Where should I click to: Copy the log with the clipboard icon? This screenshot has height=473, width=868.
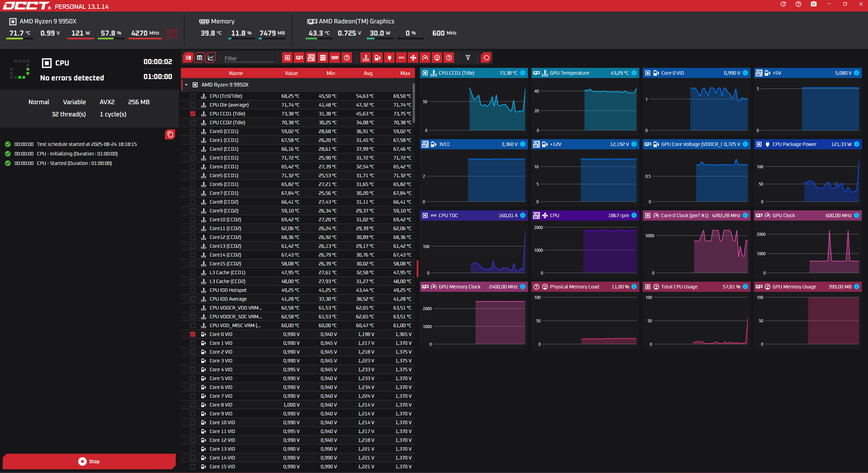[x=170, y=135]
